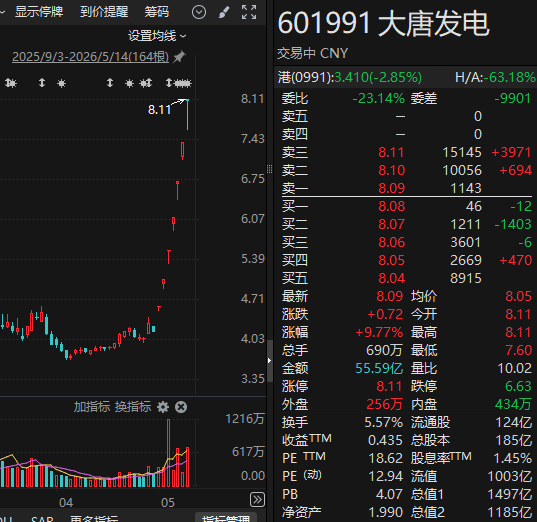Click the 内盘 value 434万

pyautogui.click(x=513, y=405)
